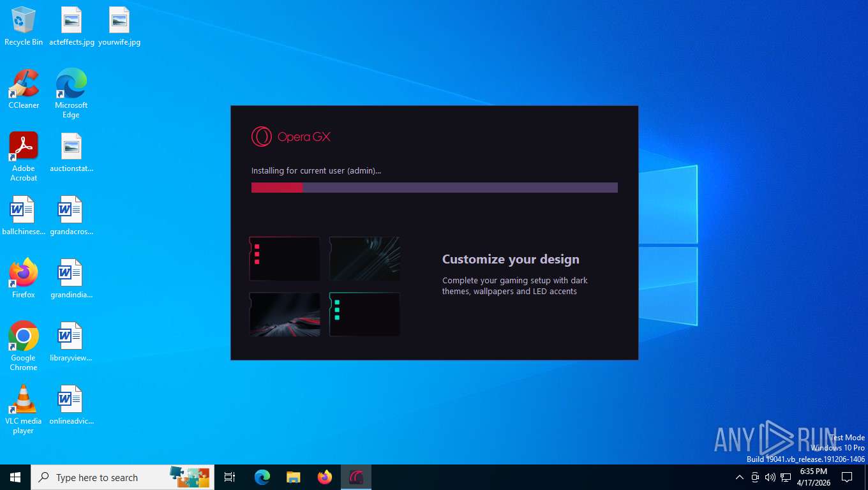868x490 pixels.
Task: Open File Explorer from the taskbar
Action: point(294,477)
